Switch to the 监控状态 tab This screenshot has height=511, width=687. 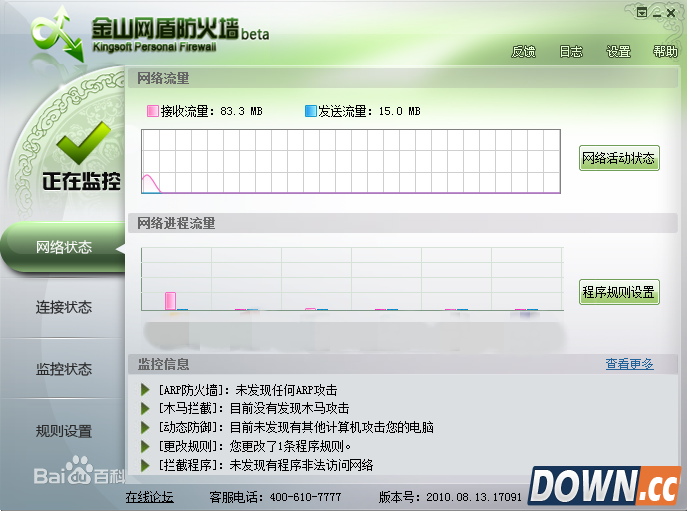coord(64,369)
